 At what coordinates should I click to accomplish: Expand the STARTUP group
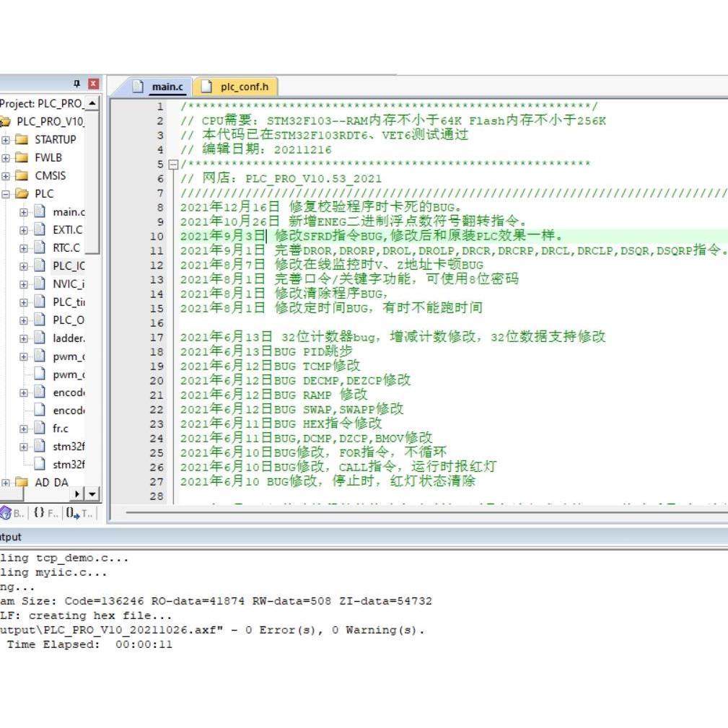[x=6, y=140]
